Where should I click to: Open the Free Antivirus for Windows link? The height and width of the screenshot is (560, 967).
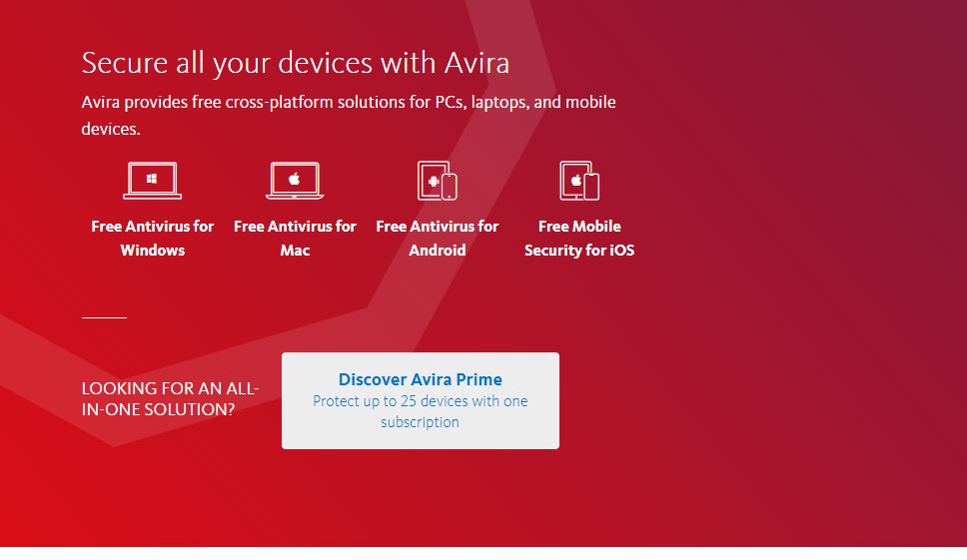point(153,239)
